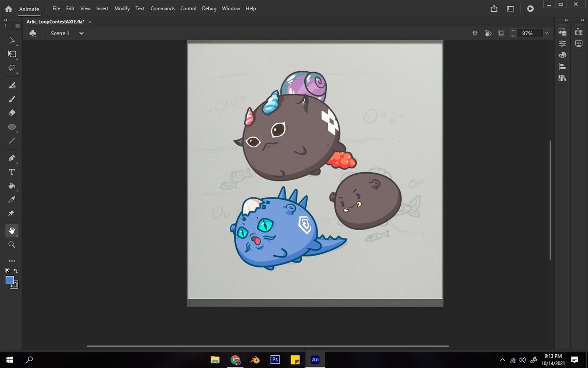Select the Eraser tool
This screenshot has width=588, height=368.
(x=12, y=113)
